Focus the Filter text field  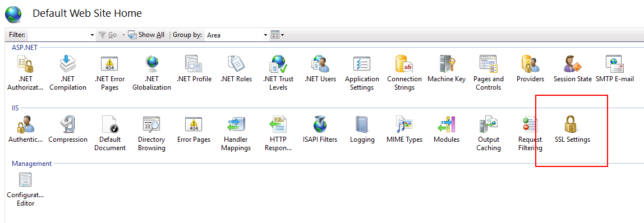pos(59,35)
